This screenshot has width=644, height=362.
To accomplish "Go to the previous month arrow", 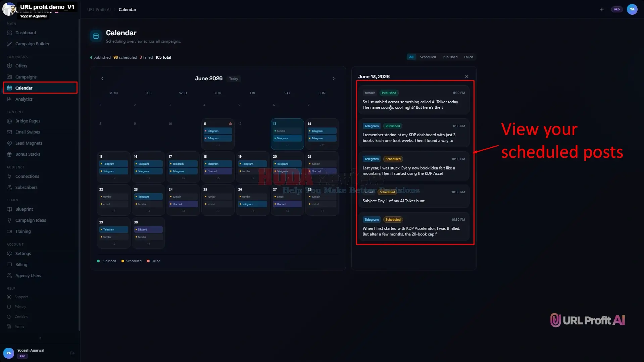I will pyautogui.click(x=102, y=79).
